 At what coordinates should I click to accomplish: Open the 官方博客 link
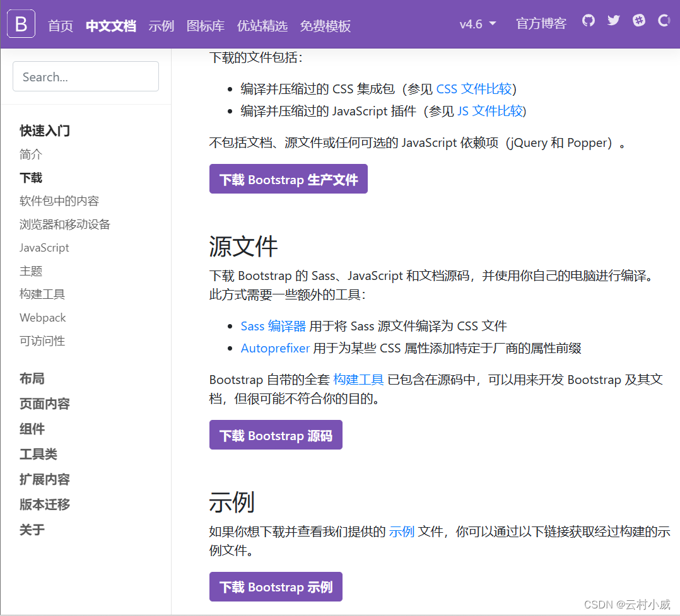click(x=541, y=24)
